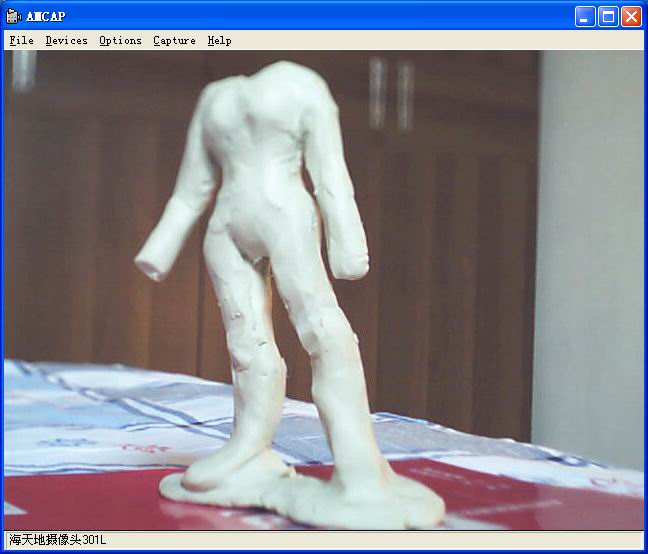Open the Help menu
The image size is (648, 554).
click(219, 40)
